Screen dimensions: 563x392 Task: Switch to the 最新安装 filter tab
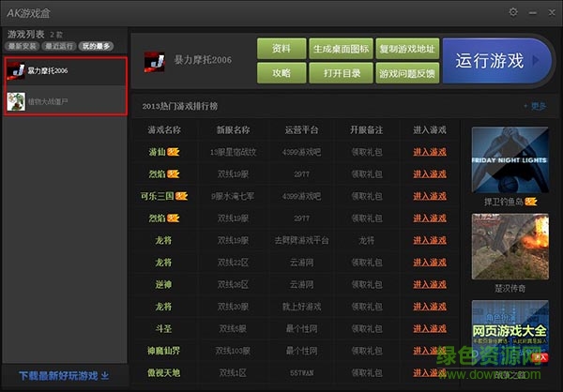click(x=23, y=46)
